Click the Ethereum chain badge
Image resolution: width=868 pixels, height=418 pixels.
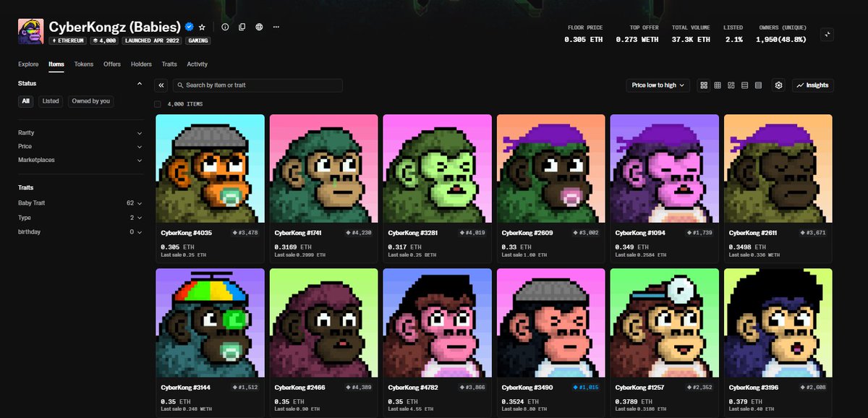68,40
